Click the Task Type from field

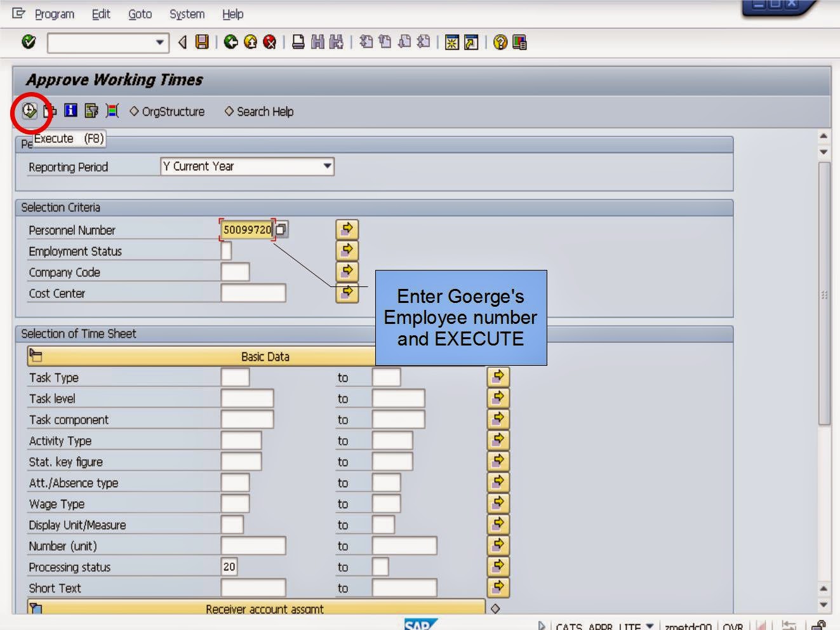(x=235, y=377)
